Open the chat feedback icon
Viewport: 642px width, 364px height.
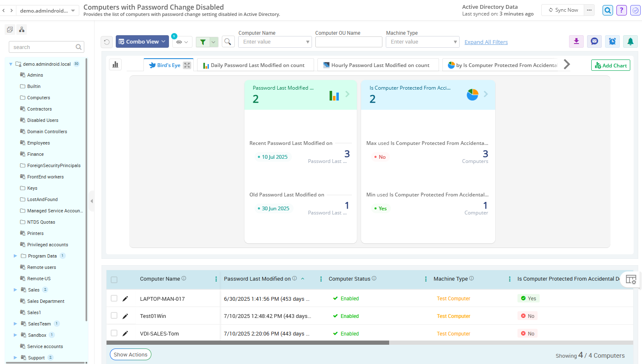594,41
